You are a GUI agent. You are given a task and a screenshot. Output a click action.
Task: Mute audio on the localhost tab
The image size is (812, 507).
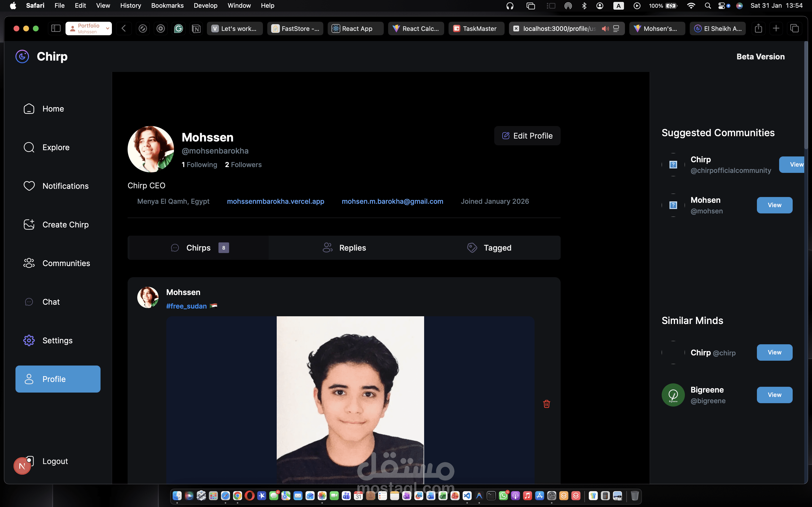[605, 28]
